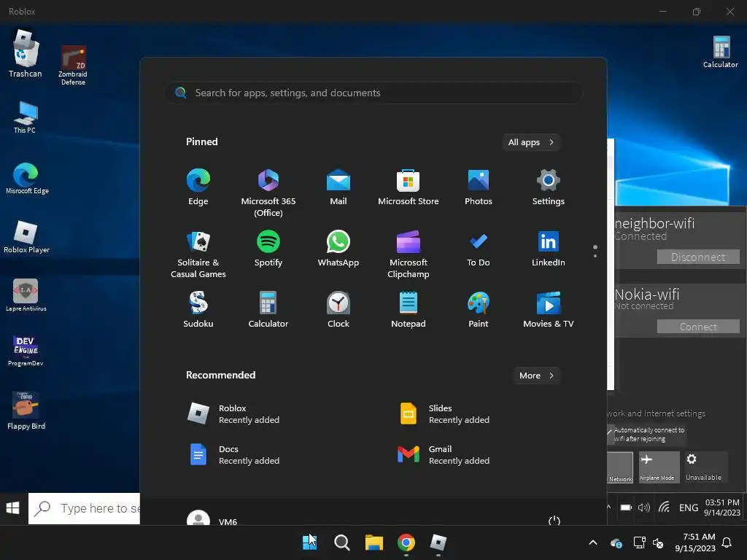Open the Spotify pinned app

pos(268,249)
